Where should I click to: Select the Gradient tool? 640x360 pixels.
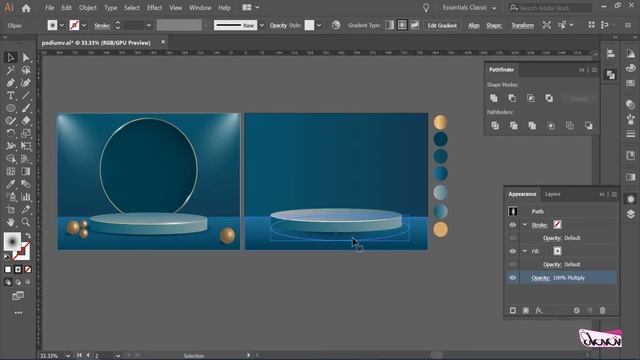pyautogui.click(x=26, y=171)
